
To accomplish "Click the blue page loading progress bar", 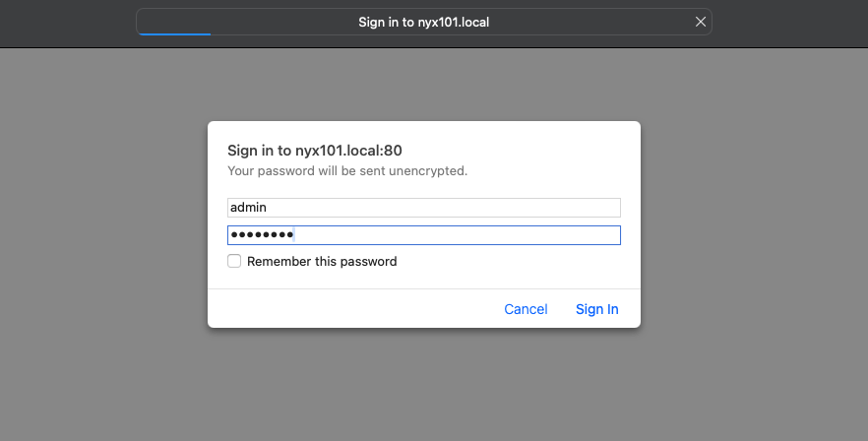I will pos(174,33).
